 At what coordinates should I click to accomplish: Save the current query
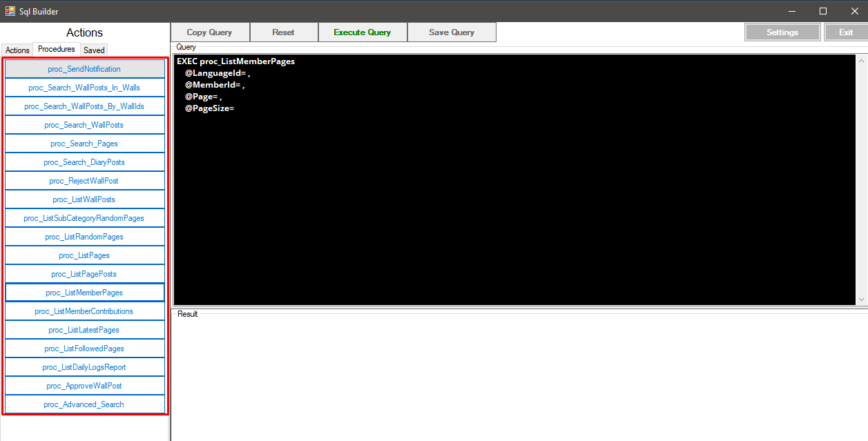(452, 32)
